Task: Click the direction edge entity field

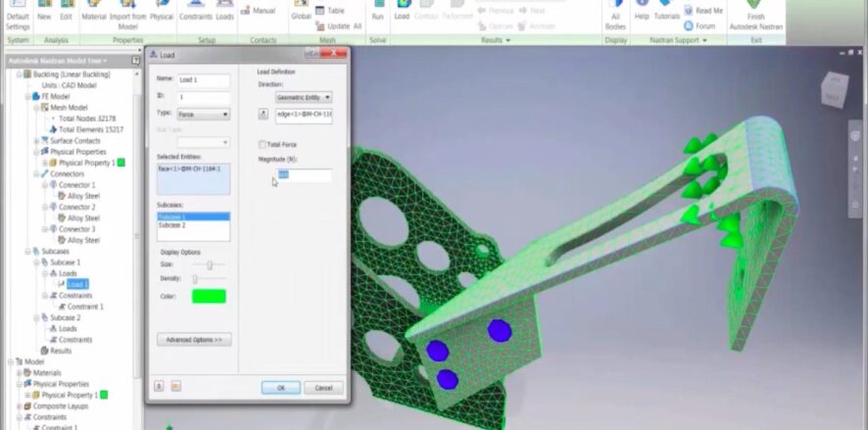Action: (304, 115)
